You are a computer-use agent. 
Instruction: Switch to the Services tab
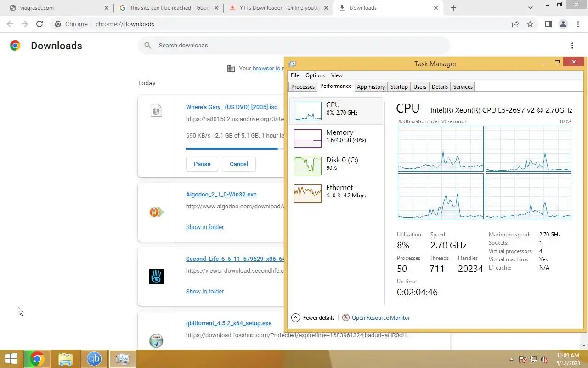click(463, 87)
